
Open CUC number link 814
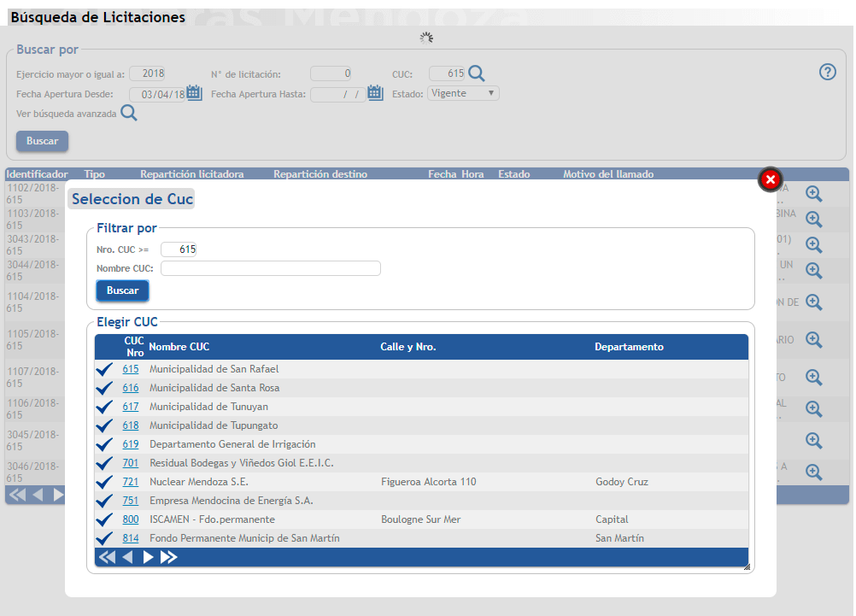pos(131,538)
